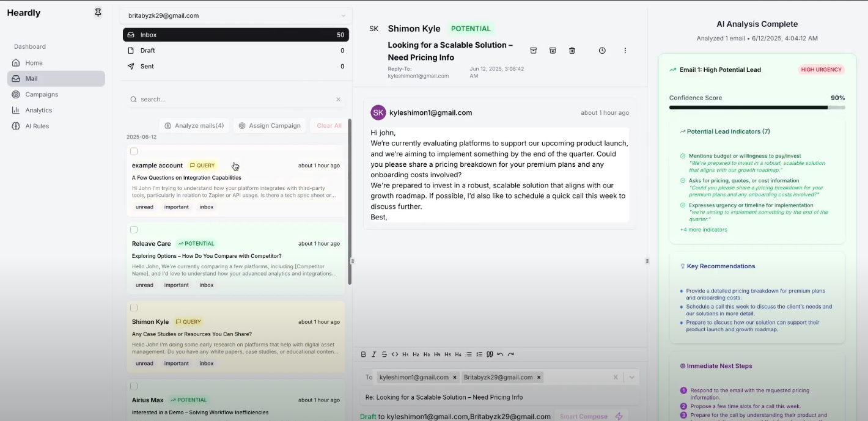Click the reply subject field
Screen dimensions: 868x421
coord(499,397)
